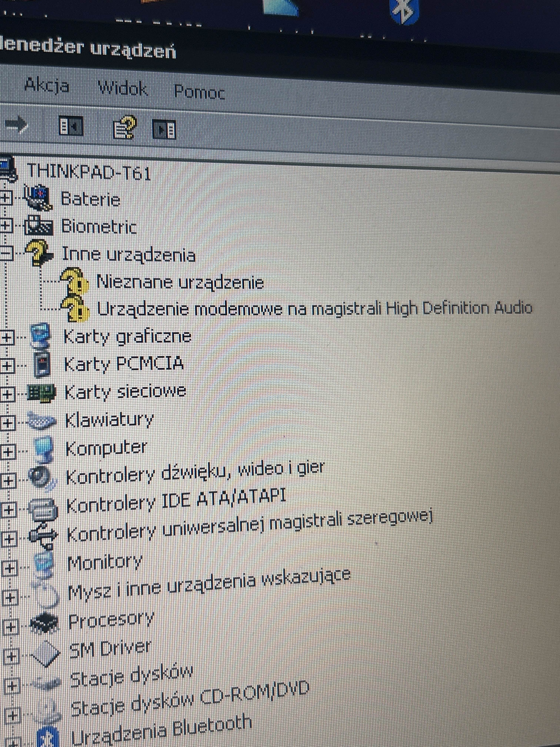Expand the Karty graficzne category
The image size is (560, 747).
(x=7, y=337)
